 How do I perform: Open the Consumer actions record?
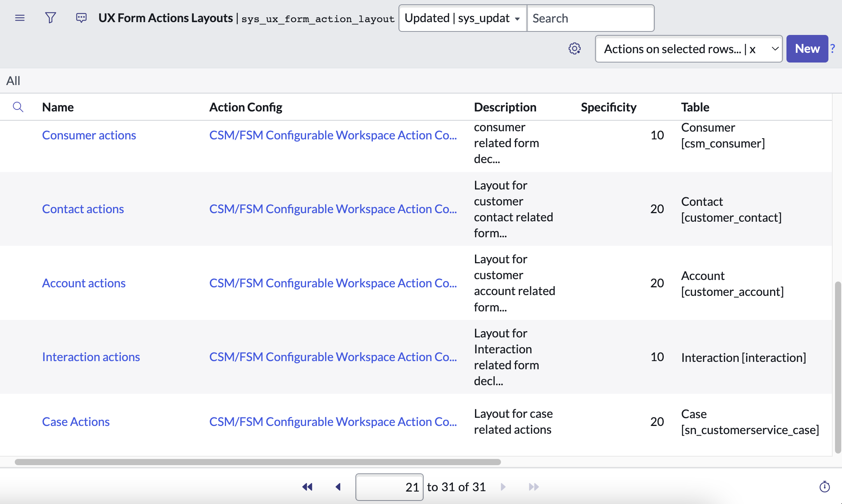pos(89,135)
